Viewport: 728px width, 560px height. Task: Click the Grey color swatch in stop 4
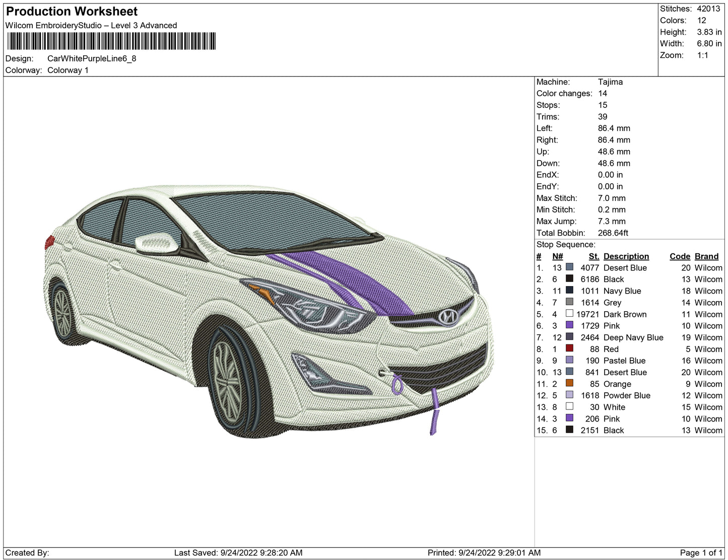tap(569, 302)
